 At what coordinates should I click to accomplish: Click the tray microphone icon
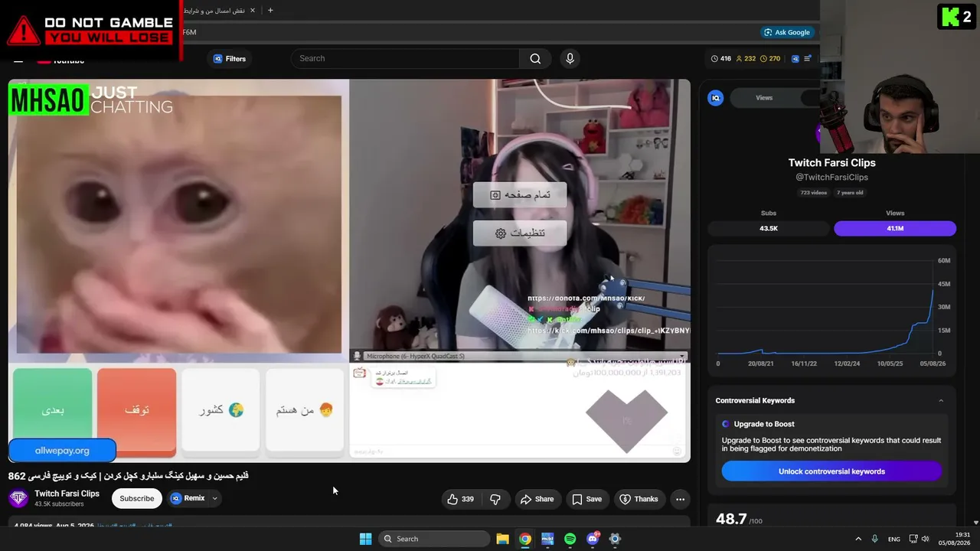coord(875,539)
